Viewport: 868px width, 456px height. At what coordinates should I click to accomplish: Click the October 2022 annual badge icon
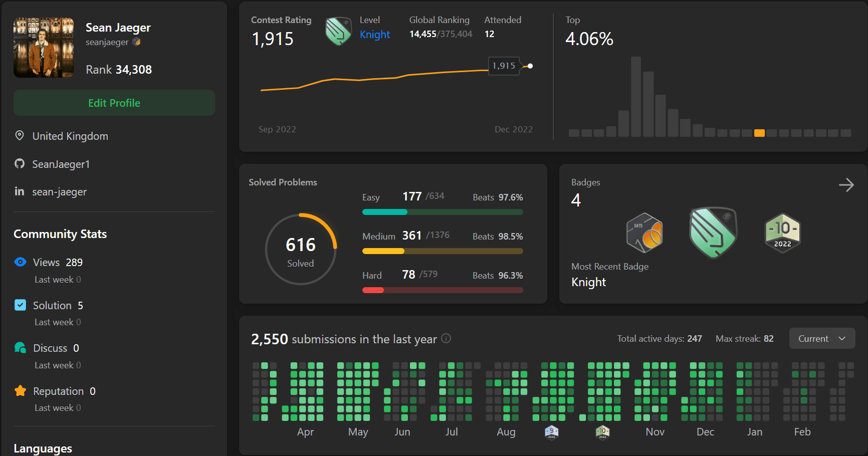[x=782, y=232]
